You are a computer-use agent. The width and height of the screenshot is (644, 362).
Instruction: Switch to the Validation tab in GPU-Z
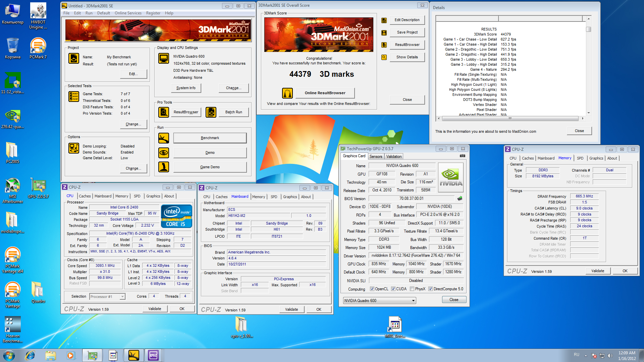click(x=394, y=157)
